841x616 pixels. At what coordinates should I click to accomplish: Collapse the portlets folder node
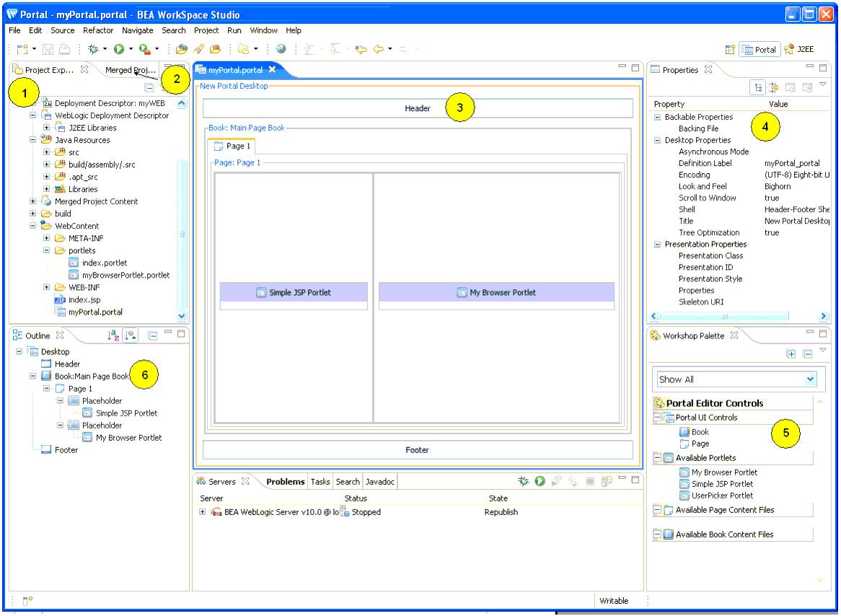[47, 250]
